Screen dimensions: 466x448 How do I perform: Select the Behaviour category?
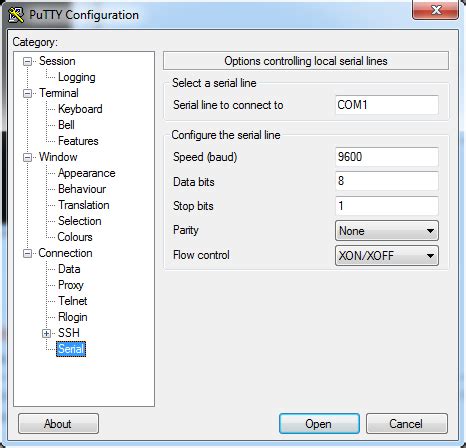[82, 189]
